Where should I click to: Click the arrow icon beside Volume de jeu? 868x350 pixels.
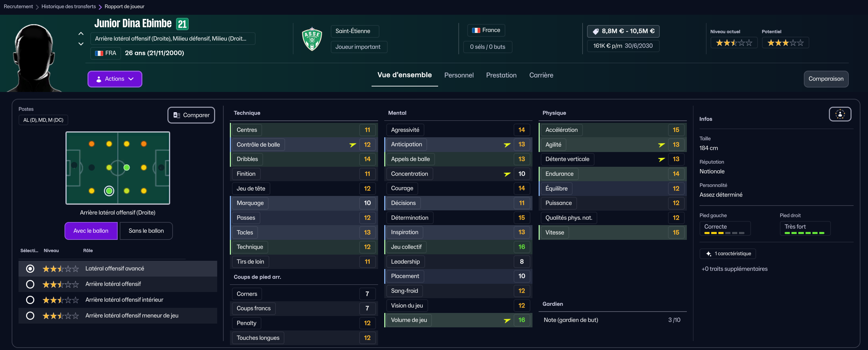[507, 320]
